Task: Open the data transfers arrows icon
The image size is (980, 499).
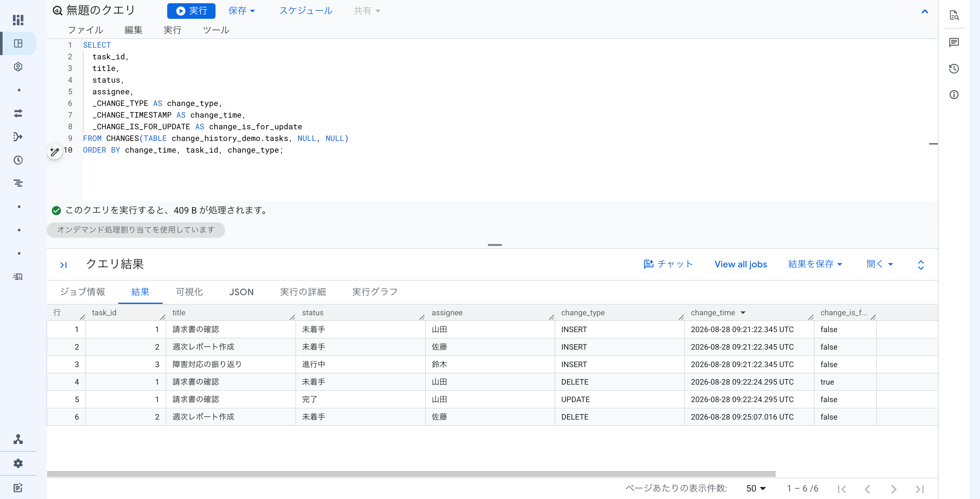Action: (x=18, y=113)
